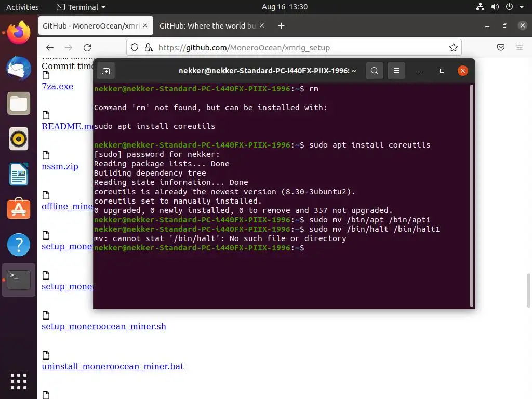This screenshot has height=399, width=532.
Task: Select the Terminal icon in the dock
Action: [19, 280]
